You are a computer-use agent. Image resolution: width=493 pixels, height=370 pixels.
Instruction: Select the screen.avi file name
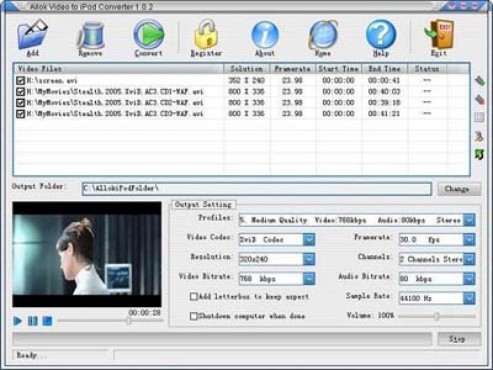coord(52,81)
